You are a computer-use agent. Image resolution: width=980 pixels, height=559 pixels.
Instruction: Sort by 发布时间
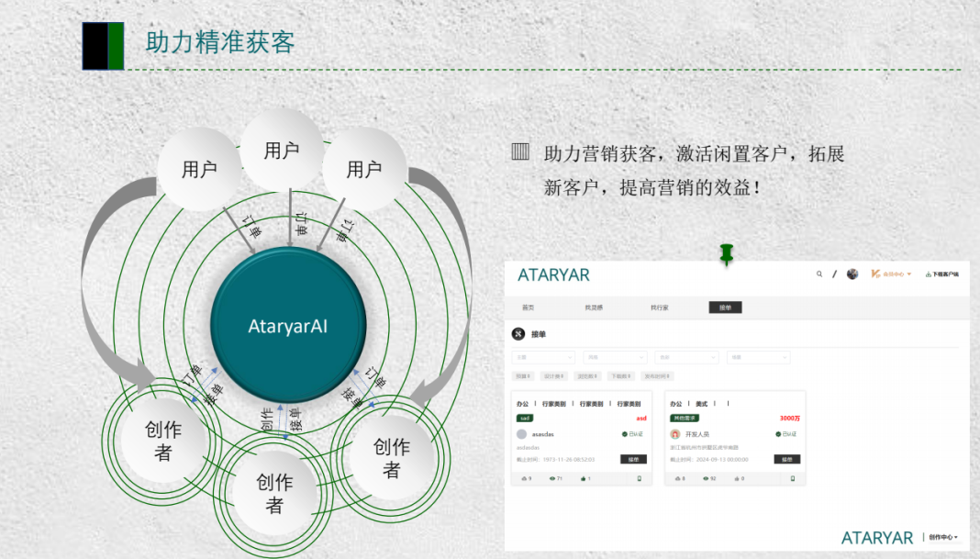(x=657, y=376)
